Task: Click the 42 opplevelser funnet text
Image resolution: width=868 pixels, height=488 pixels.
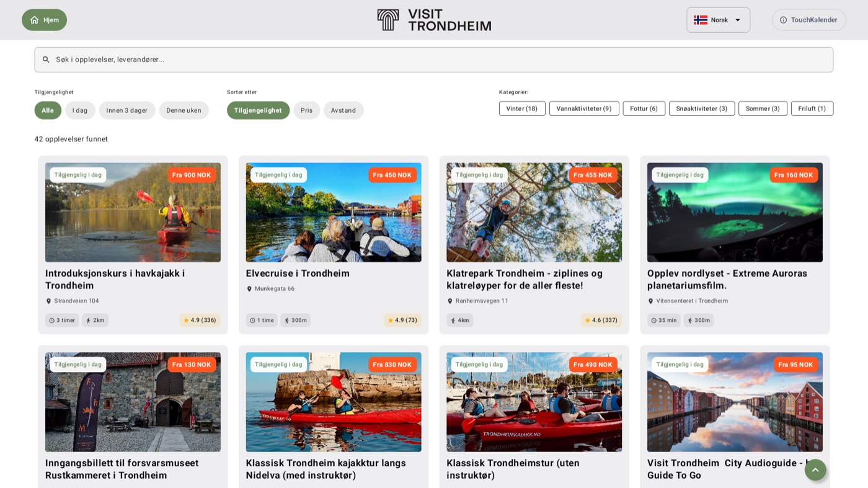Action: pos(71,139)
